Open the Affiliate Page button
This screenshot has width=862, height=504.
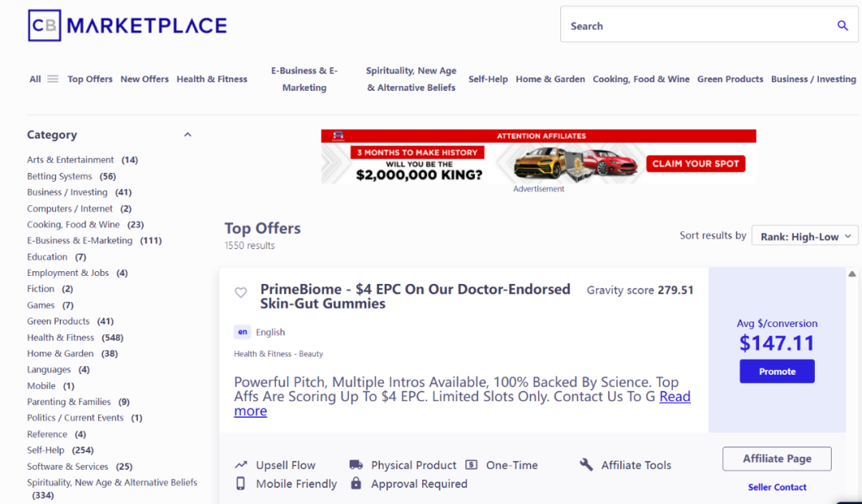[x=777, y=459]
